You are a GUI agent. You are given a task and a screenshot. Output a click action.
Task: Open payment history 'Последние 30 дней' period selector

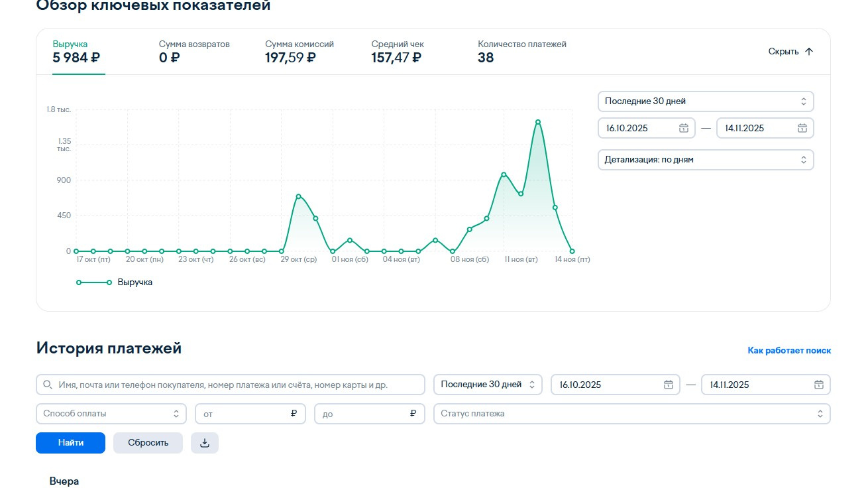click(x=488, y=385)
